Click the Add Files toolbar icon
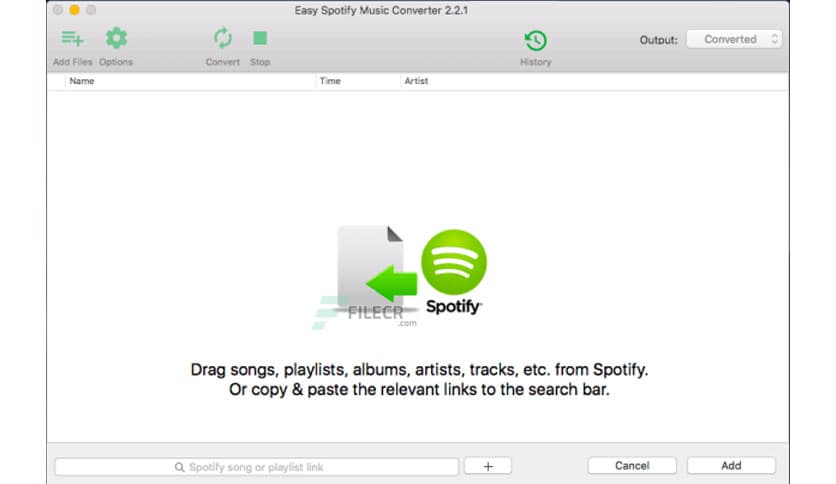 coord(73,39)
